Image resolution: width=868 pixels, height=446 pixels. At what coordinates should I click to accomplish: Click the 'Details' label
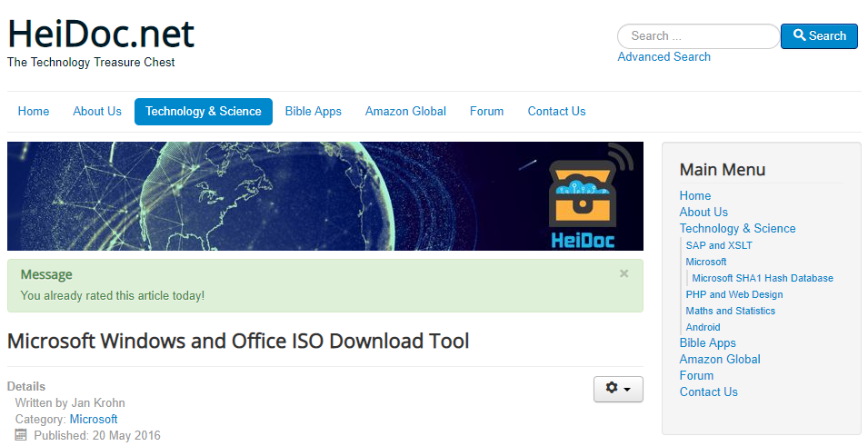[26, 386]
